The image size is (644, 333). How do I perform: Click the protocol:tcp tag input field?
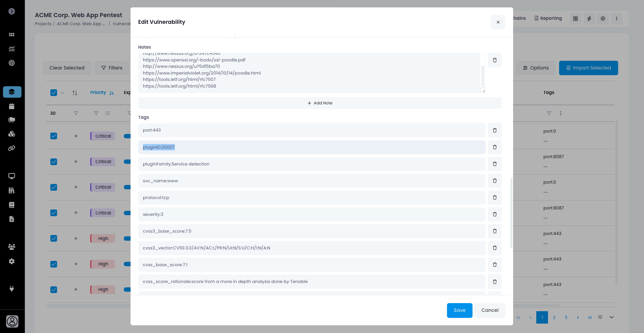pos(311,197)
